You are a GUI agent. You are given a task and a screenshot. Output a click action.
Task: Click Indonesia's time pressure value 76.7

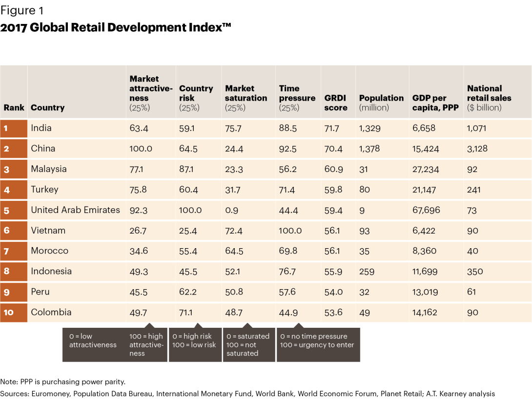[287, 272]
